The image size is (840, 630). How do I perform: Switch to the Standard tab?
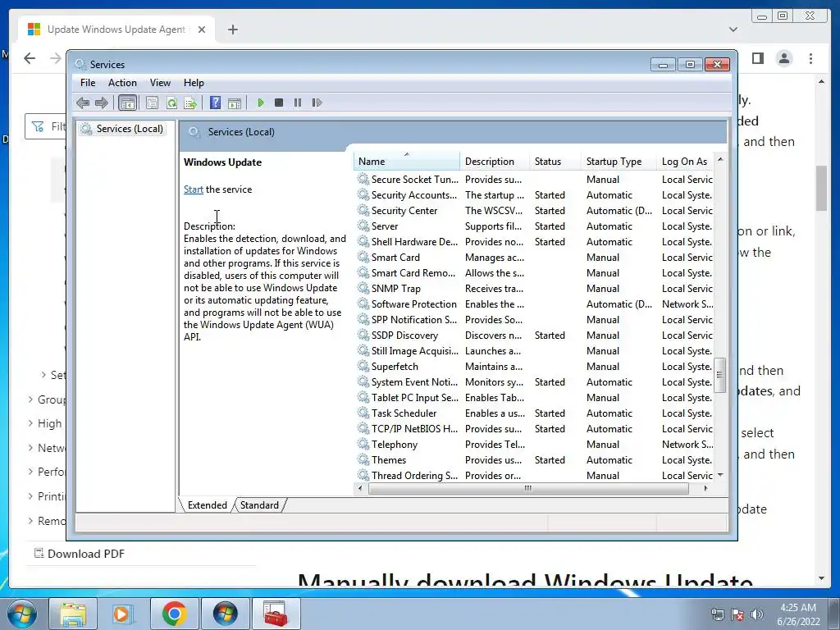259,505
